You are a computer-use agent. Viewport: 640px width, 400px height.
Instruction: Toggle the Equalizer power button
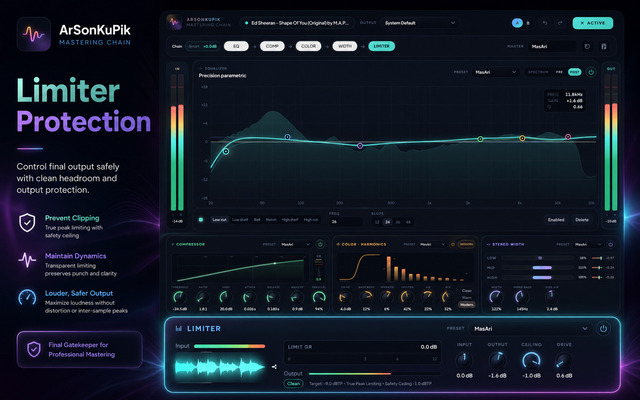(591, 72)
